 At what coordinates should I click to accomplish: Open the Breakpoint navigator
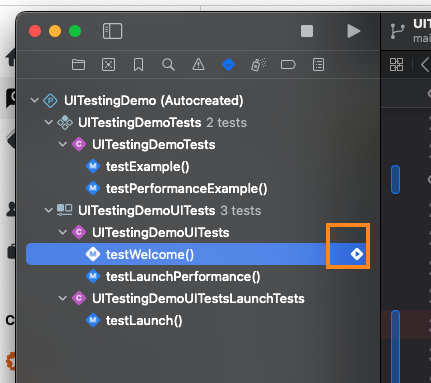tap(288, 65)
